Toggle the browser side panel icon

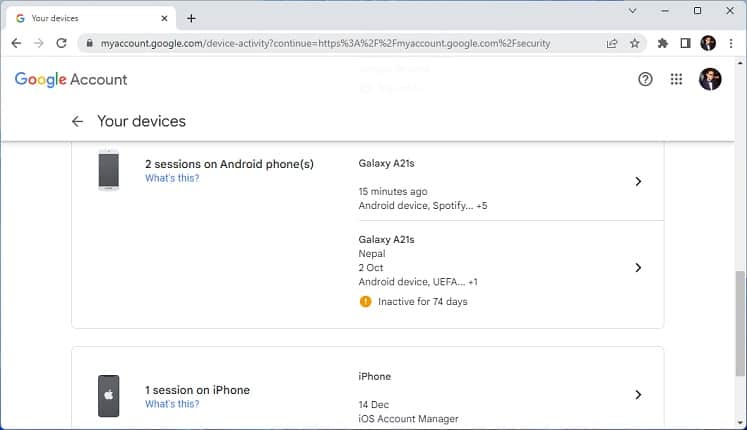pyautogui.click(x=685, y=43)
